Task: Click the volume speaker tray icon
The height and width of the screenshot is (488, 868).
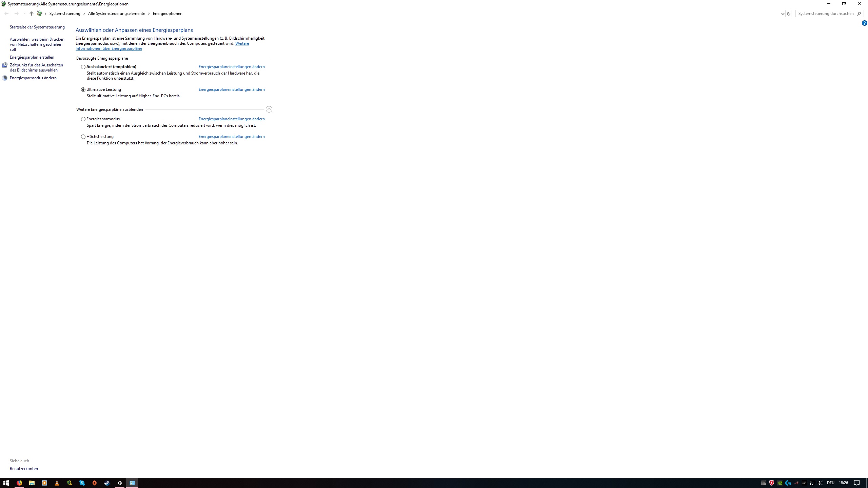Action: coord(820,483)
